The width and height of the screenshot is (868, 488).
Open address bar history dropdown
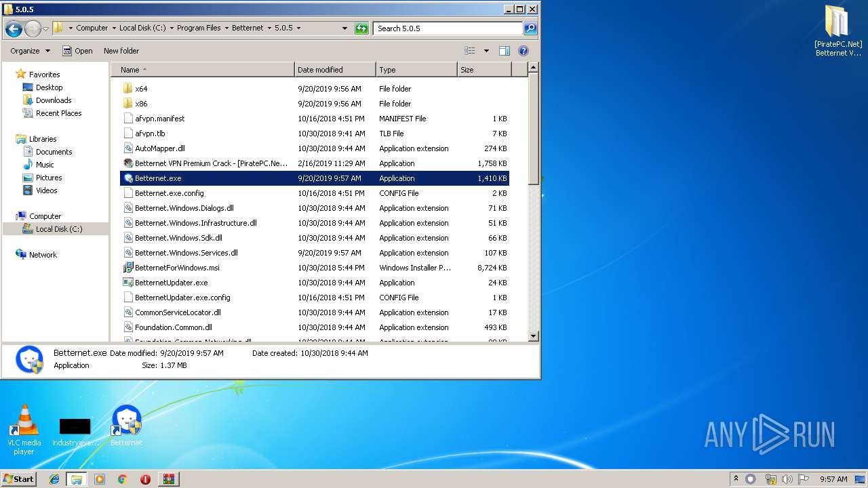point(344,28)
